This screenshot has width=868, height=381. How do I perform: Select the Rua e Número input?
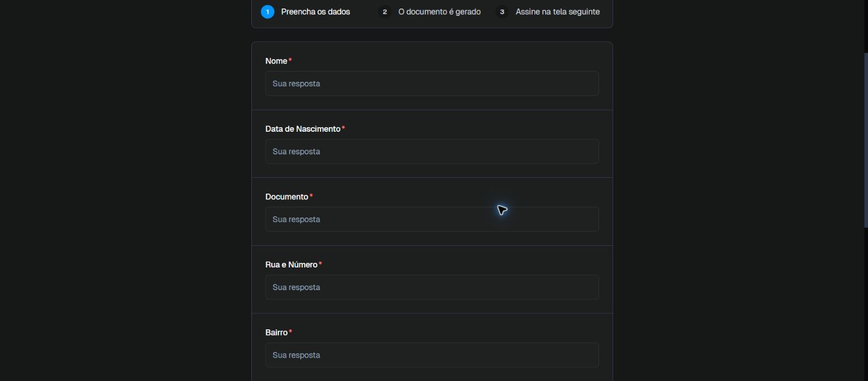432,287
